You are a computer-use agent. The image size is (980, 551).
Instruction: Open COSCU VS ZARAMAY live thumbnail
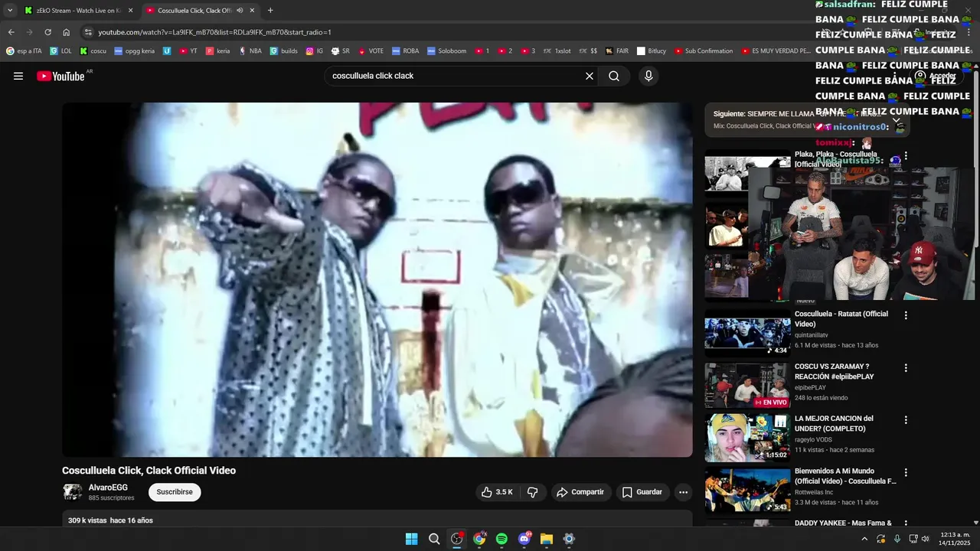point(747,385)
